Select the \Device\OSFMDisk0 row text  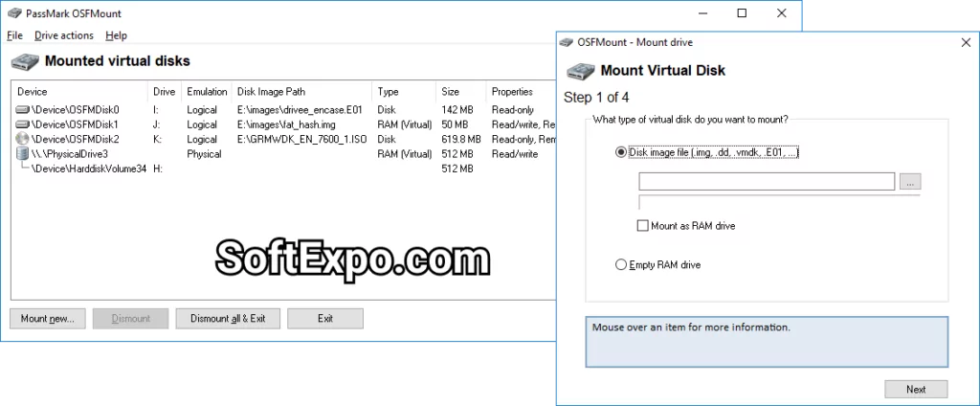pyautogui.click(x=75, y=110)
